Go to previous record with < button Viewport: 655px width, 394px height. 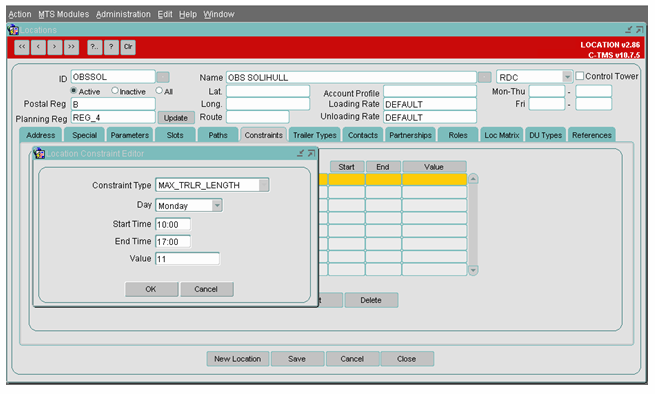coord(38,47)
